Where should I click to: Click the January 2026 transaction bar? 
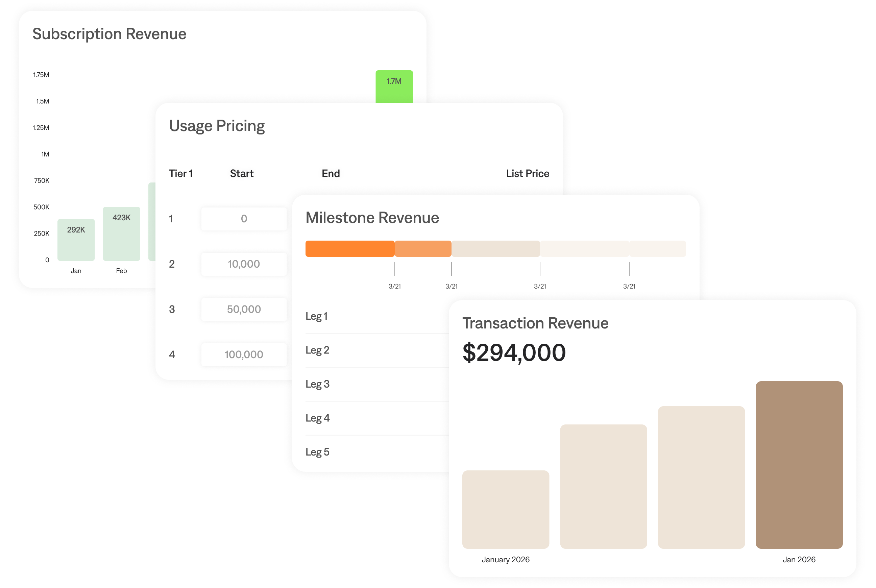click(506, 509)
